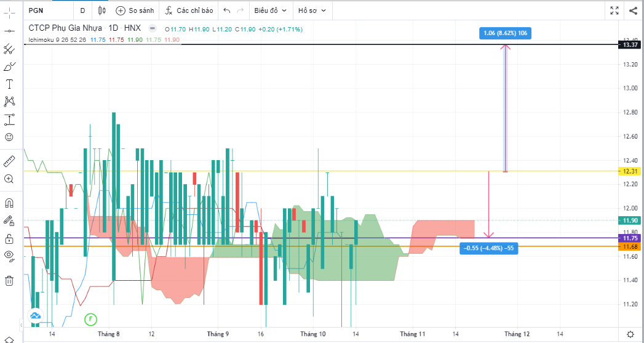Click So sánh compare button
The image size is (644, 343).
[x=135, y=10]
